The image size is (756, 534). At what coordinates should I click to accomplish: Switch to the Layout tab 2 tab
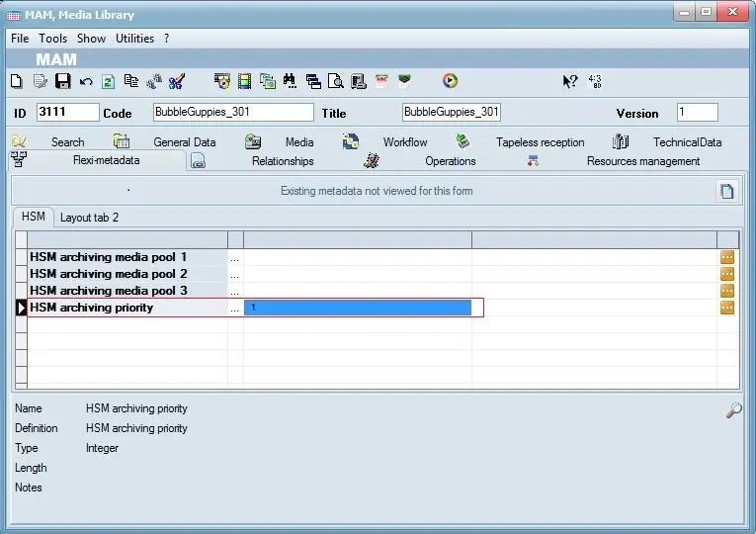point(89,217)
